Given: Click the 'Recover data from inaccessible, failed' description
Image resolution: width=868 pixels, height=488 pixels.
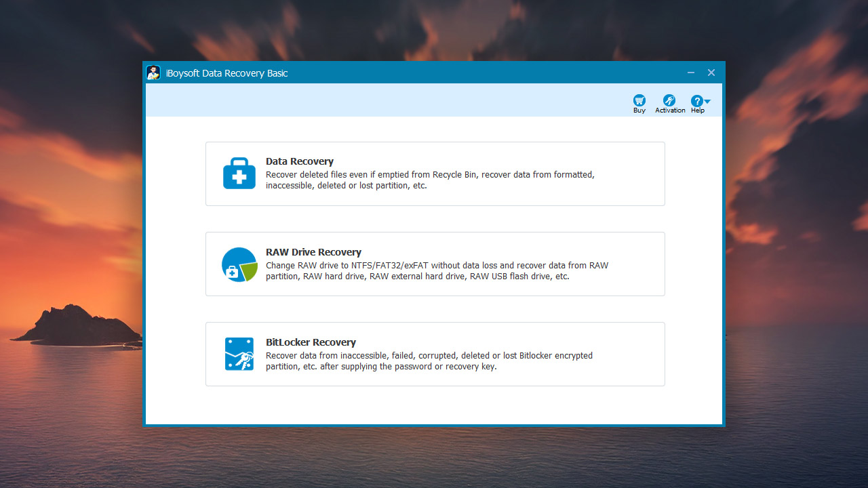Looking at the screenshot, I should pyautogui.click(x=429, y=361).
